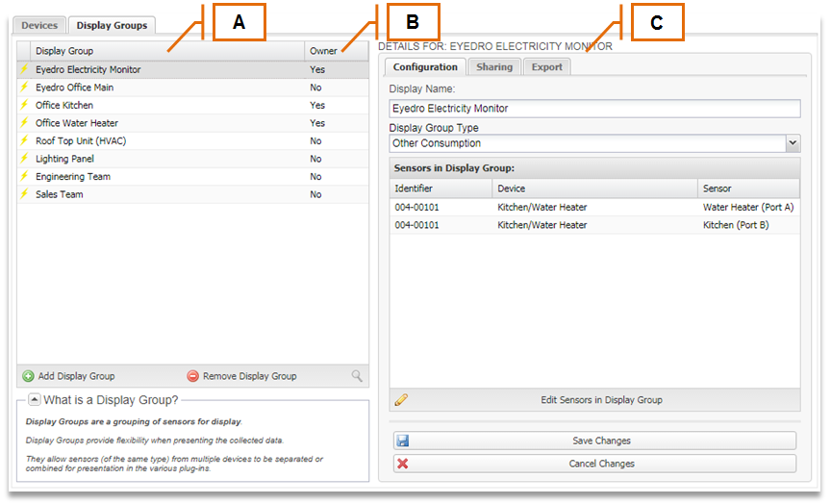
Task: Click Save Changes button
Action: 594,441
